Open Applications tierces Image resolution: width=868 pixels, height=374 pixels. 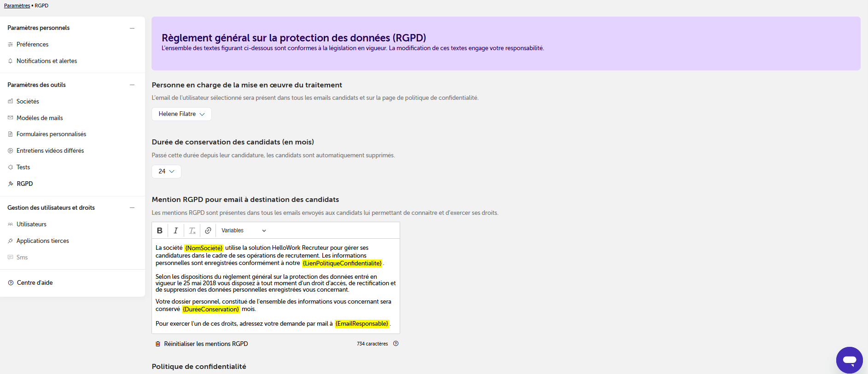click(x=43, y=241)
